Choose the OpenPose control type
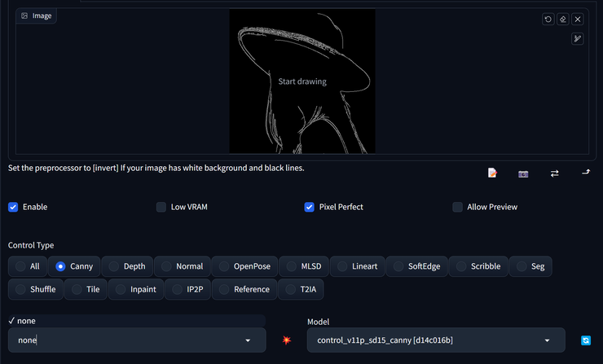Screen dimensions: 603x364 tap(244, 266)
